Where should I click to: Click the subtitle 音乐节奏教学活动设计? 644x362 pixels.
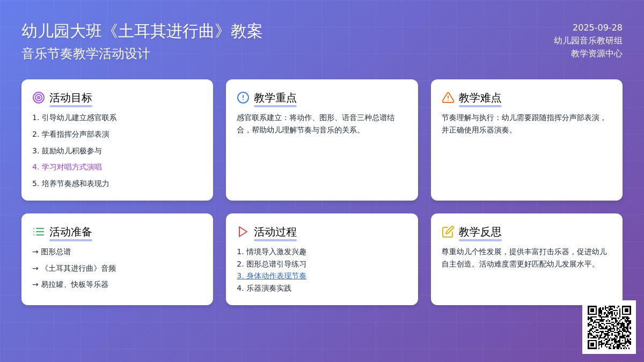click(x=86, y=54)
